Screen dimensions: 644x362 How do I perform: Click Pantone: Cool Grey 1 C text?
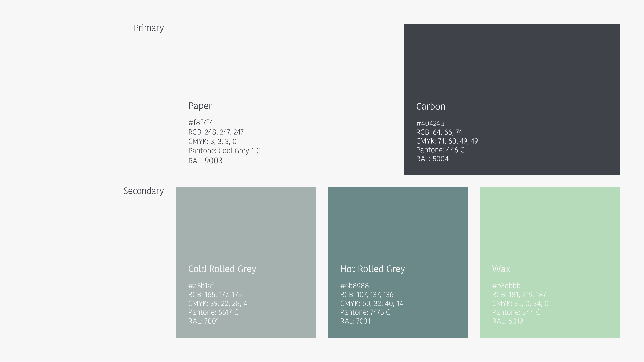[x=224, y=151]
